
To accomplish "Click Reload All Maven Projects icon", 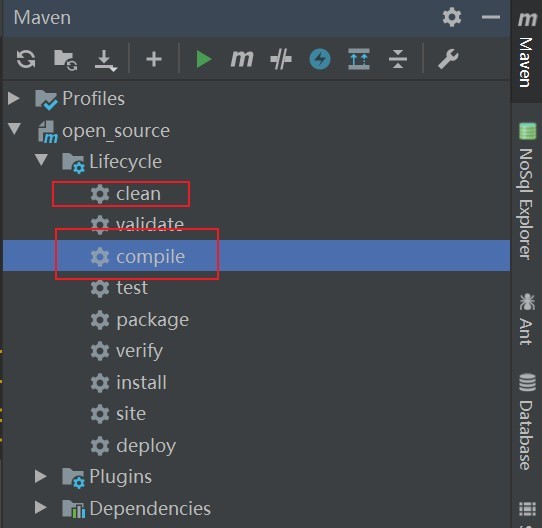I will (26, 59).
